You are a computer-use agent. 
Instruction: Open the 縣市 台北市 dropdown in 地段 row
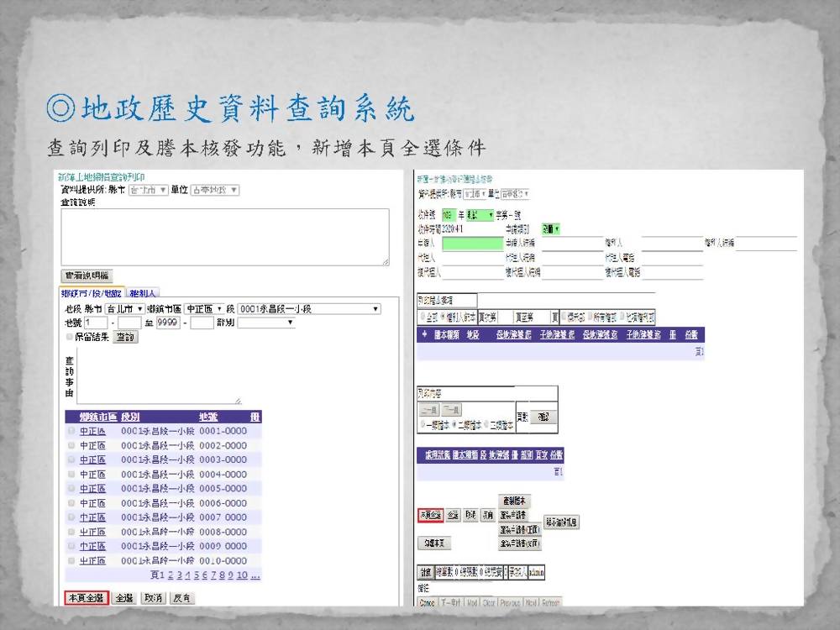120,309
